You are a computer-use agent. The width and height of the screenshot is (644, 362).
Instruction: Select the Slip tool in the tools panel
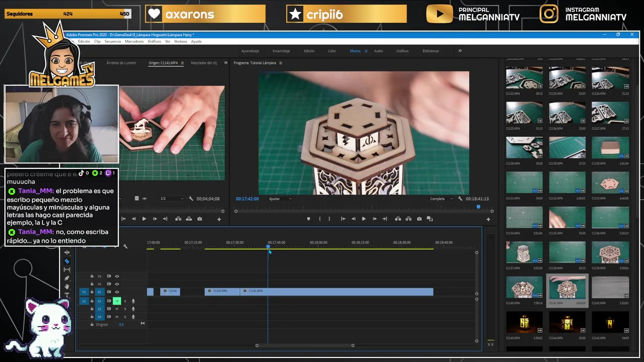click(67, 269)
